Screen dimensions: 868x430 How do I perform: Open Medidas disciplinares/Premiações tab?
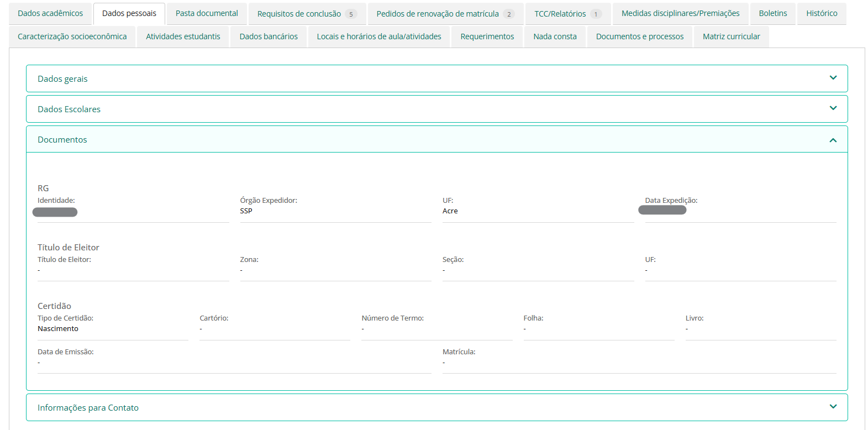click(x=680, y=13)
